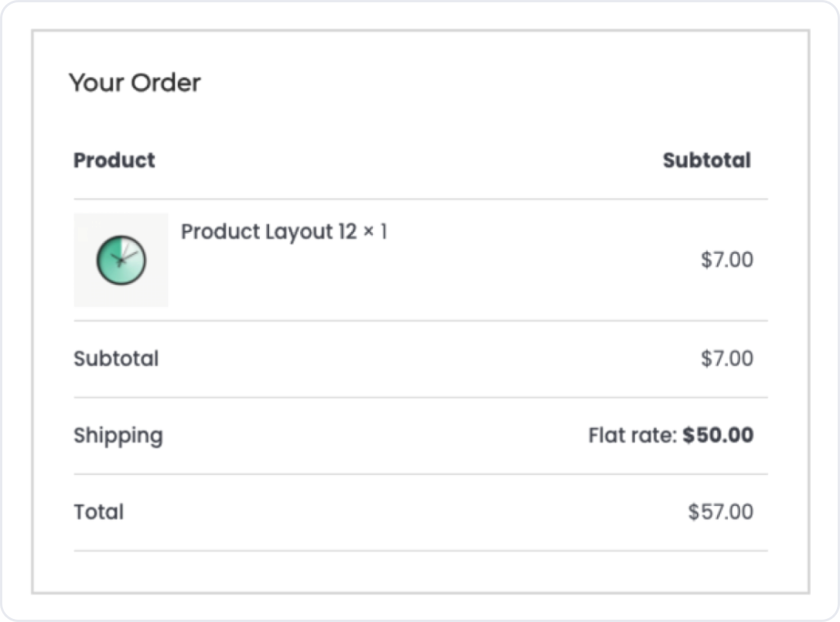Click the divider line below the Total row
The image size is (840, 622).
pyautogui.click(x=421, y=551)
